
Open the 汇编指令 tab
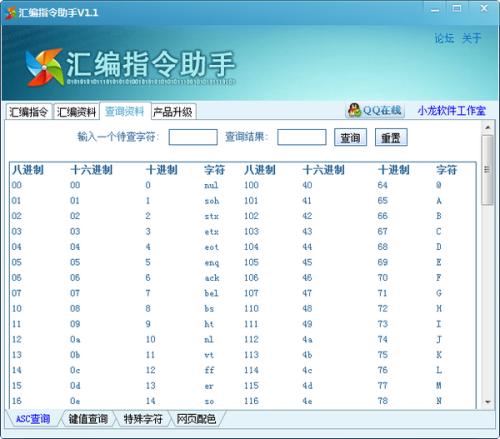(28, 112)
